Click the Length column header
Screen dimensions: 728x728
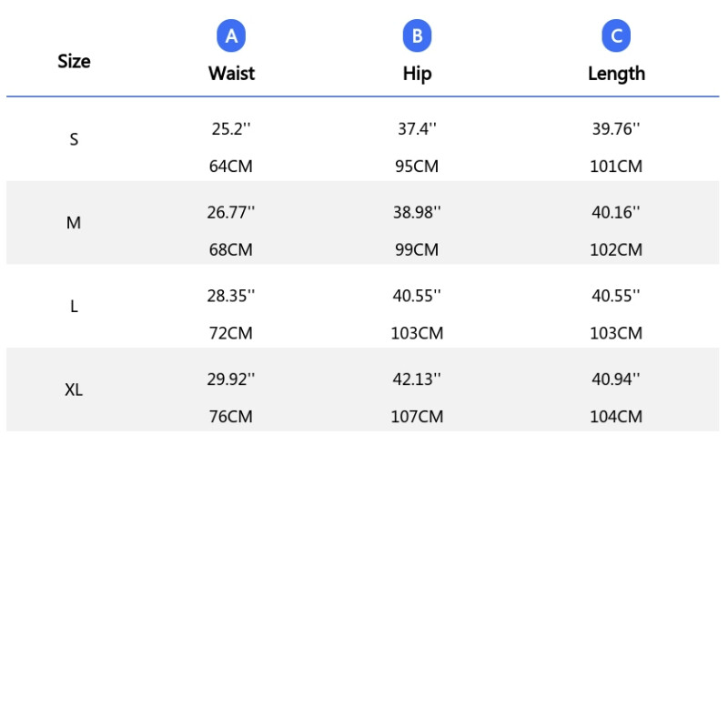coord(616,74)
